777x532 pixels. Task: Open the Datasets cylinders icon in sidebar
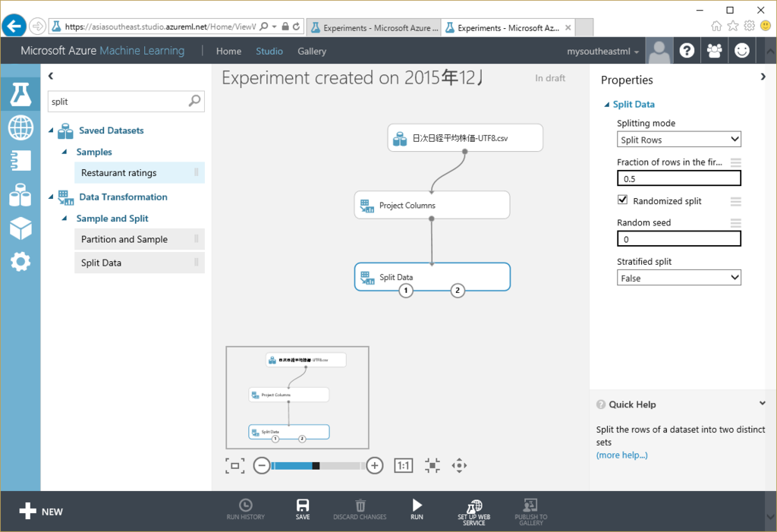click(x=20, y=195)
